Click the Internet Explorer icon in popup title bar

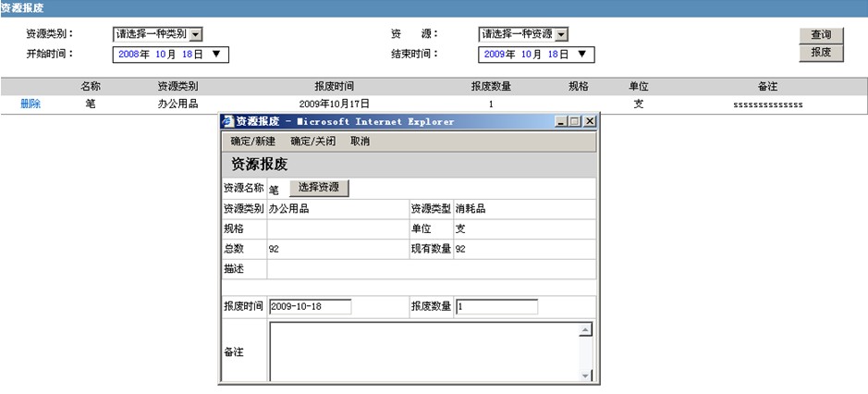tap(227, 121)
